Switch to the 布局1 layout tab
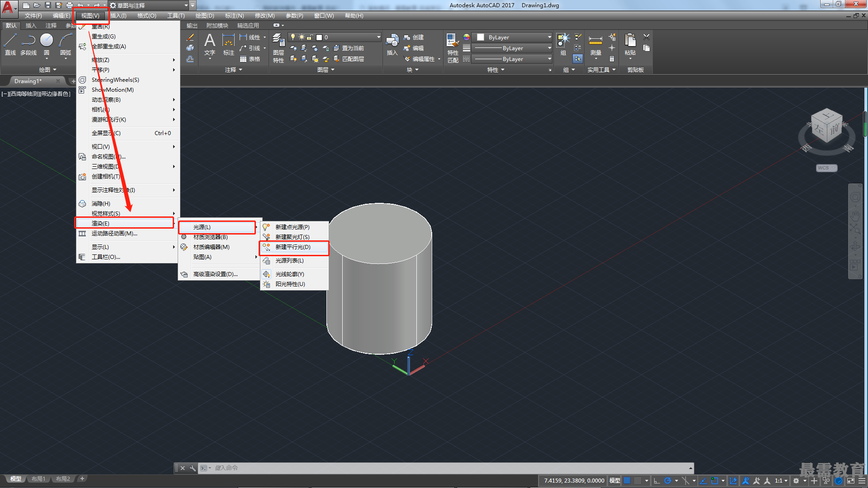This screenshot has height=488, width=868. [x=38, y=479]
